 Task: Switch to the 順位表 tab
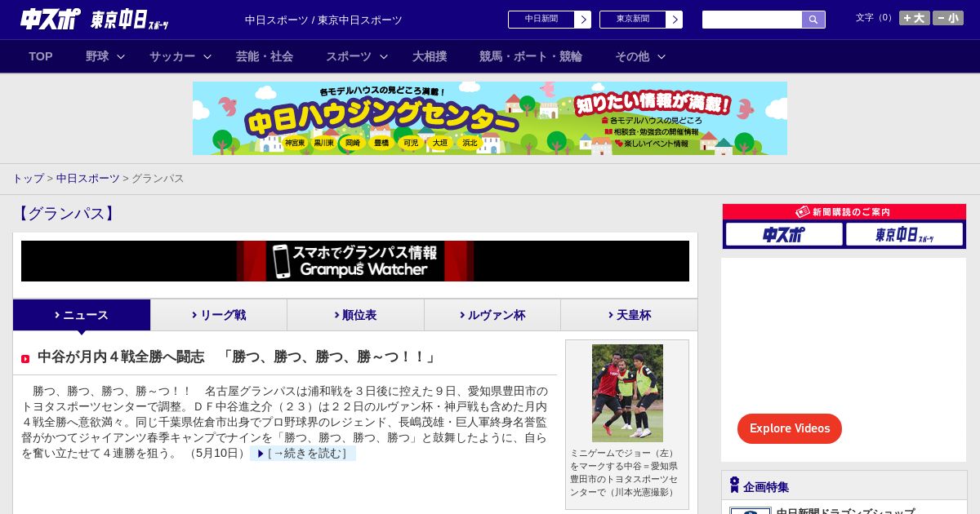pyautogui.click(x=355, y=315)
